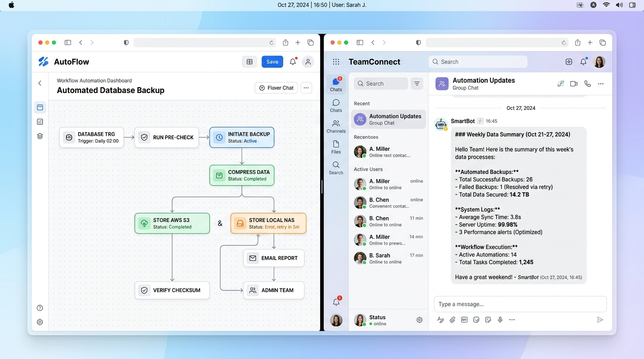Open the Flaver Chat button
The height and width of the screenshot is (359, 644).
click(x=276, y=88)
